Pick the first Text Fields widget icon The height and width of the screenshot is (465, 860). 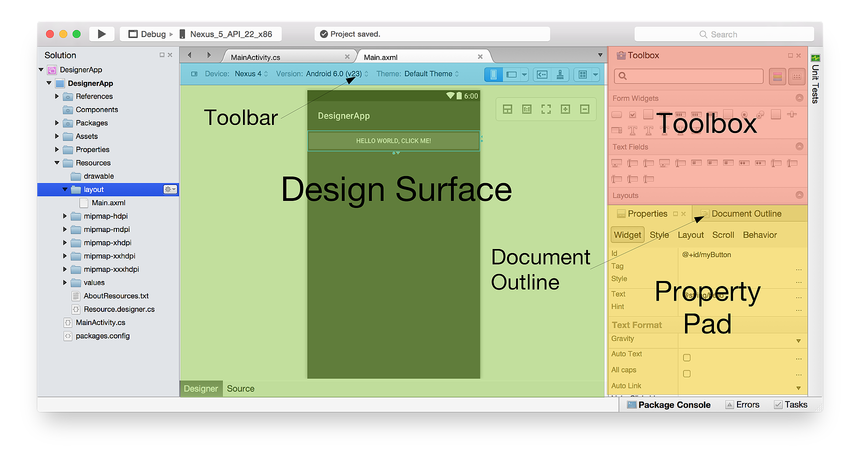tap(616, 163)
